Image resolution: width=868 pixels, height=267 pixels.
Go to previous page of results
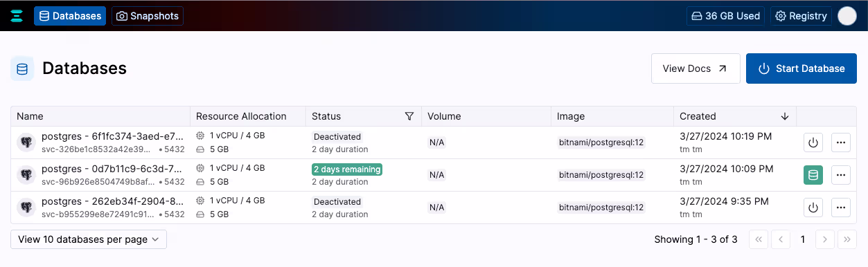(781, 239)
